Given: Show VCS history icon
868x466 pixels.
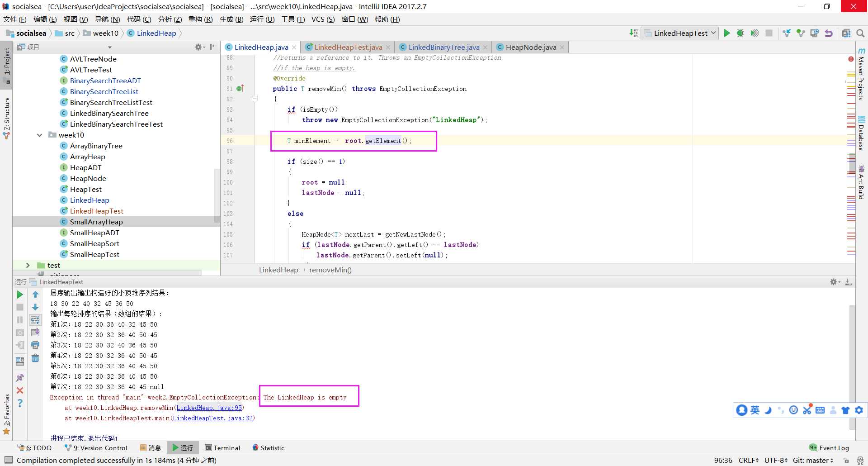Looking at the screenshot, I should 815,33.
